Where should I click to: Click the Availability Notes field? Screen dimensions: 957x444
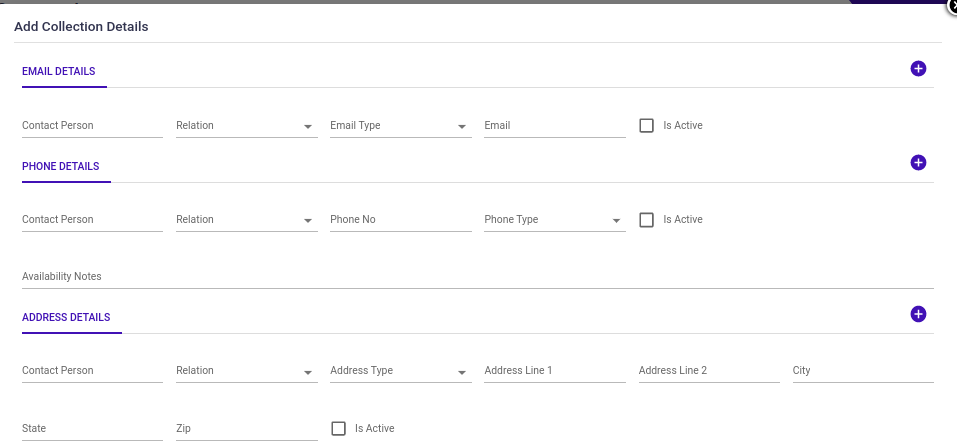[477, 277]
